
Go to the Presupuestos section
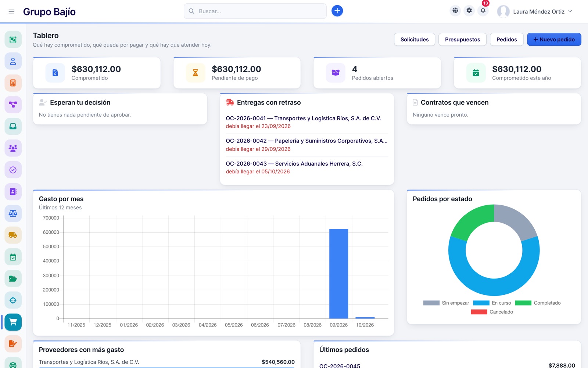coord(462,39)
